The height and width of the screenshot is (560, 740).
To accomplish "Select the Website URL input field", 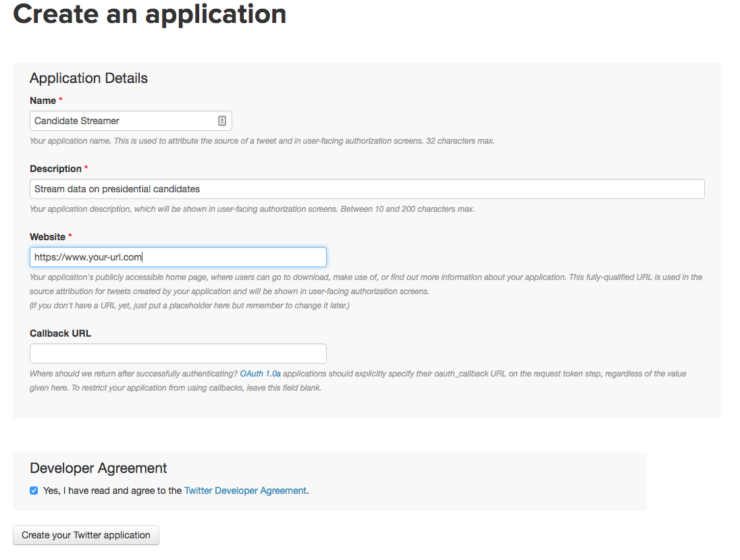I will tap(178, 257).
